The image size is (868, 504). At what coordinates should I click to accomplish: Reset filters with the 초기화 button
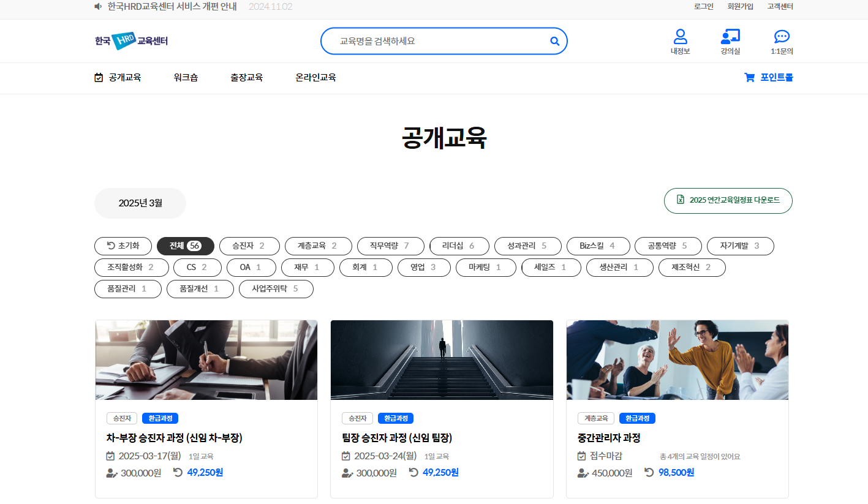tap(123, 246)
